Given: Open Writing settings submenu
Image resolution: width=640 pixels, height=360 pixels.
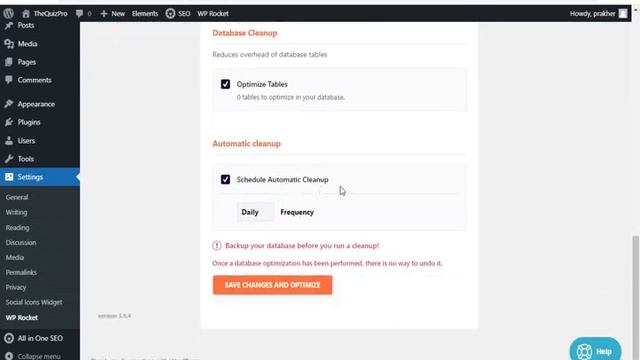Looking at the screenshot, I should pyautogui.click(x=16, y=212).
